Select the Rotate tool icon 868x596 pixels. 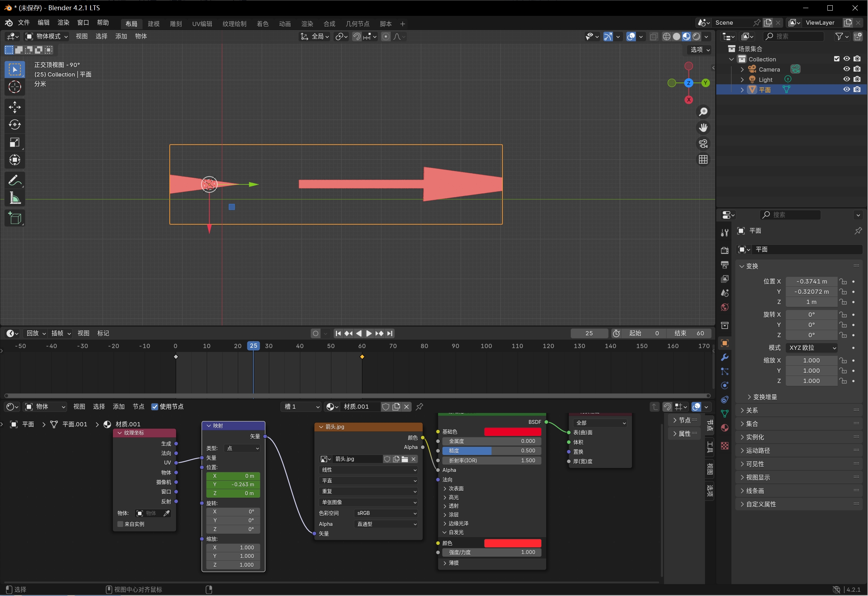click(14, 125)
